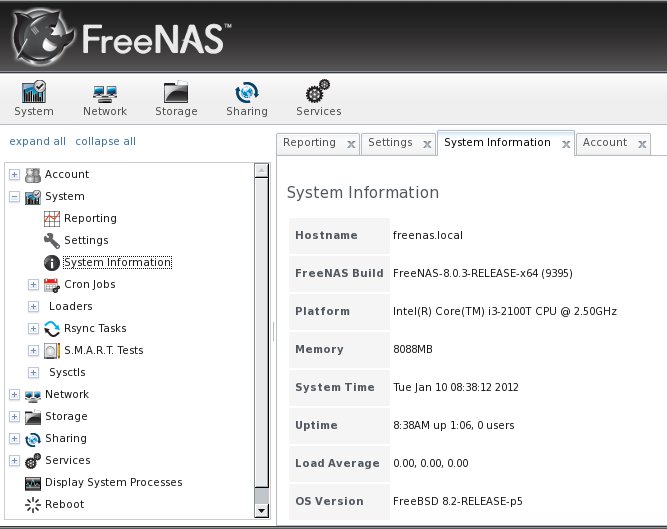
Task: Click the Reboot spinner icon
Action: 33,505
